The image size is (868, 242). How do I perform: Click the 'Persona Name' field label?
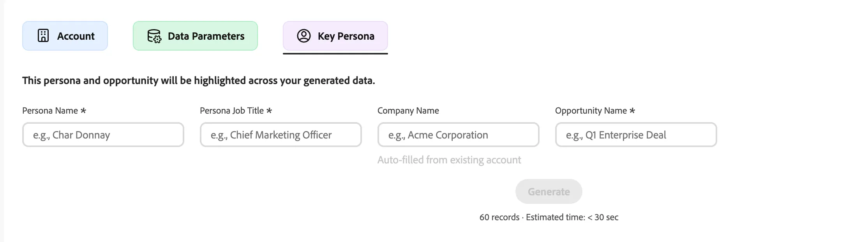54,110
